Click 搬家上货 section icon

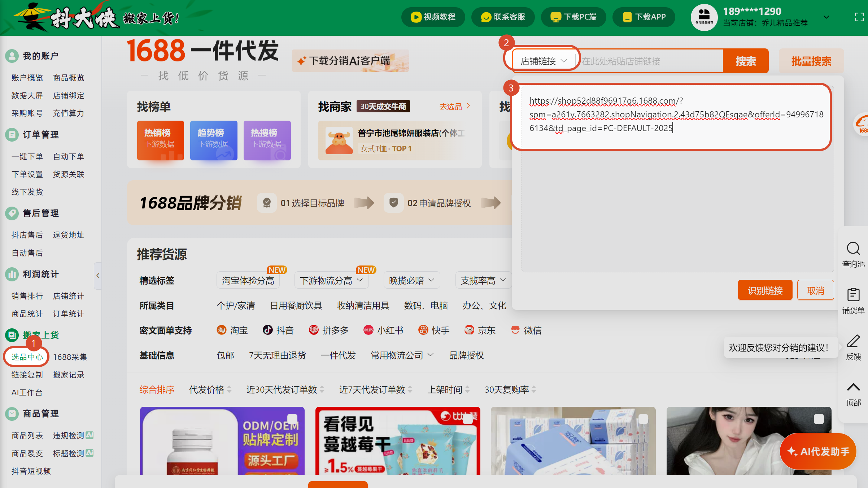click(x=12, y=335)
